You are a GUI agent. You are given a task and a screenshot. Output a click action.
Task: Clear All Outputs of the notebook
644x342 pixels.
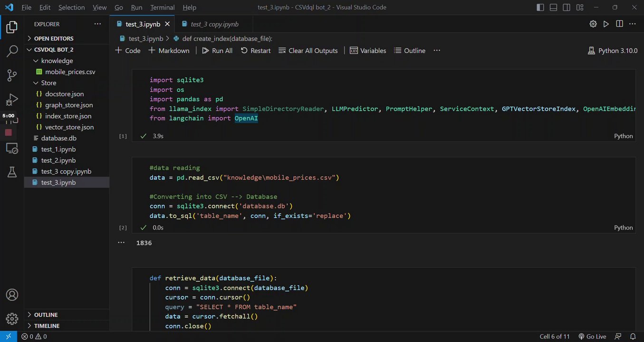click(x=308, y=50)
